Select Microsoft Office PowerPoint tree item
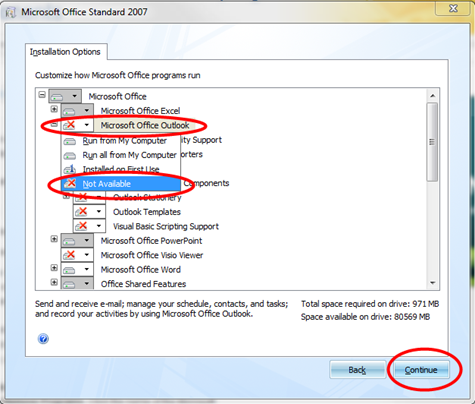Image resolution: width=475 pixels, height=404 pixels. (151, 241)
